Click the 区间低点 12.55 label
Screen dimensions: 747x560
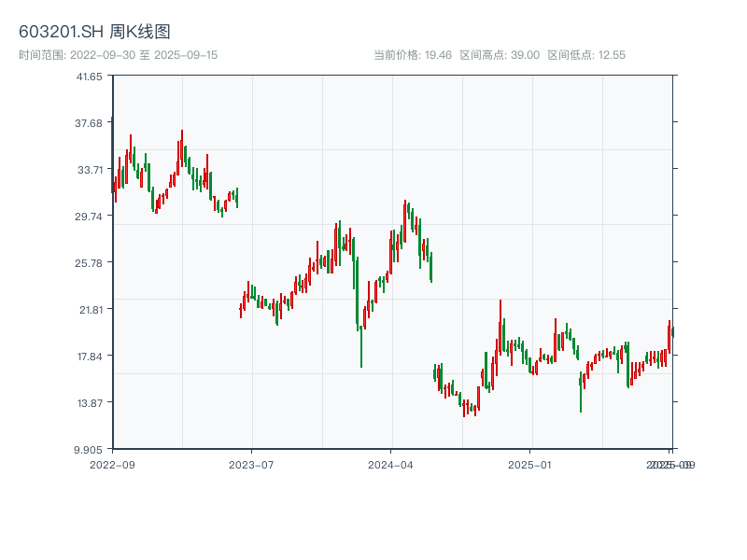point(586,55)
